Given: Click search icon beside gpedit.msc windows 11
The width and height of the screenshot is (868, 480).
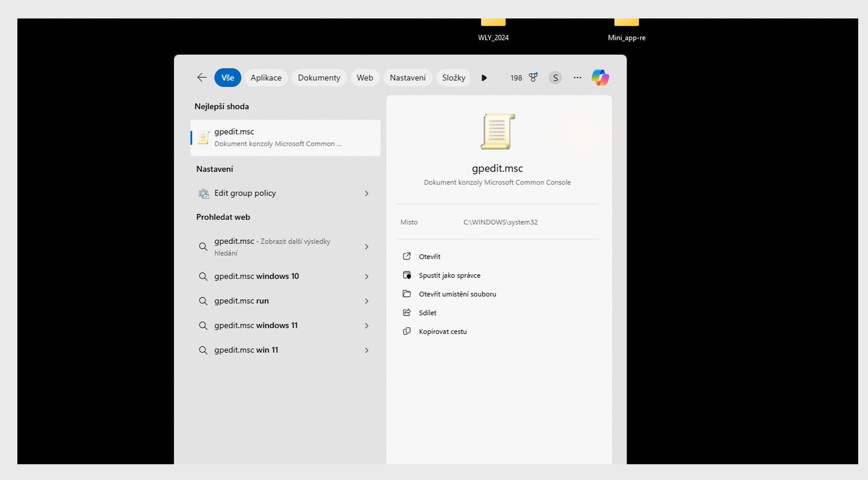Looking at the screenshot, I should (203, 326).
